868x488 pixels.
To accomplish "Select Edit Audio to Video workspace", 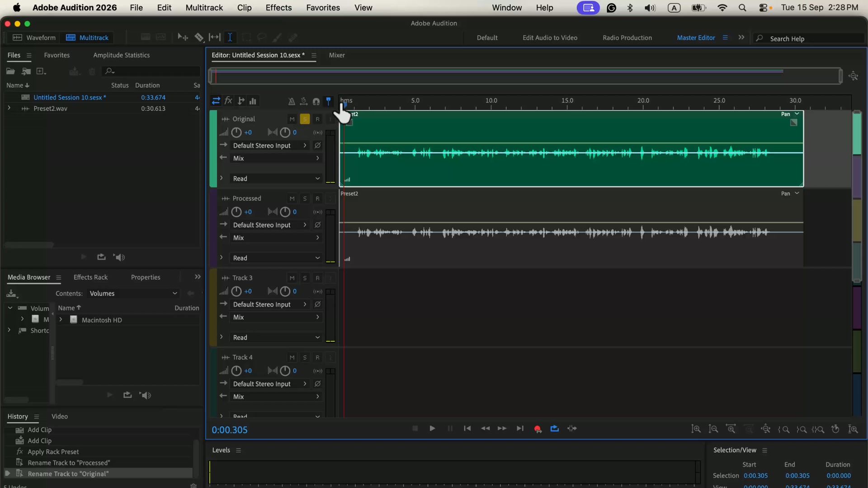I will [x=550, y=38].
